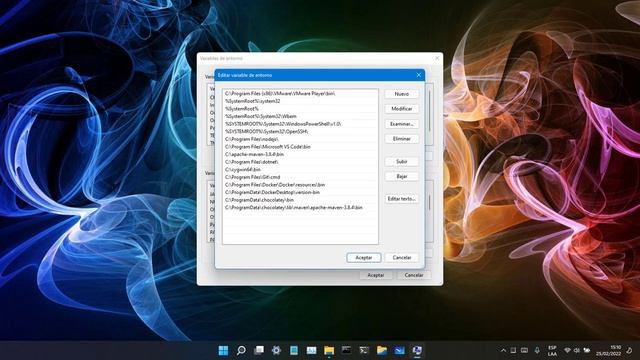Open the Settings gear in taskbar
640x360 pixels.
pyautogui.click(x=276, y=350)
